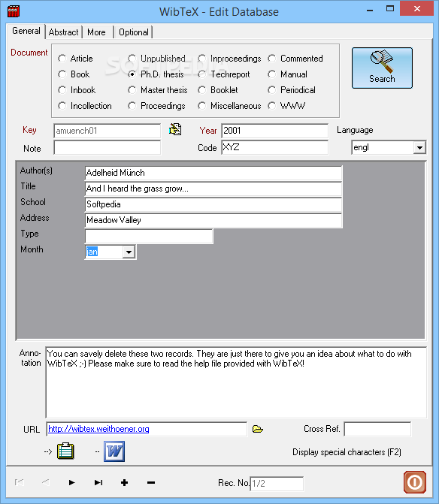Delete record with the minus button
The width and height of the screenshot is (439, 504).
[x=151, y=482]
